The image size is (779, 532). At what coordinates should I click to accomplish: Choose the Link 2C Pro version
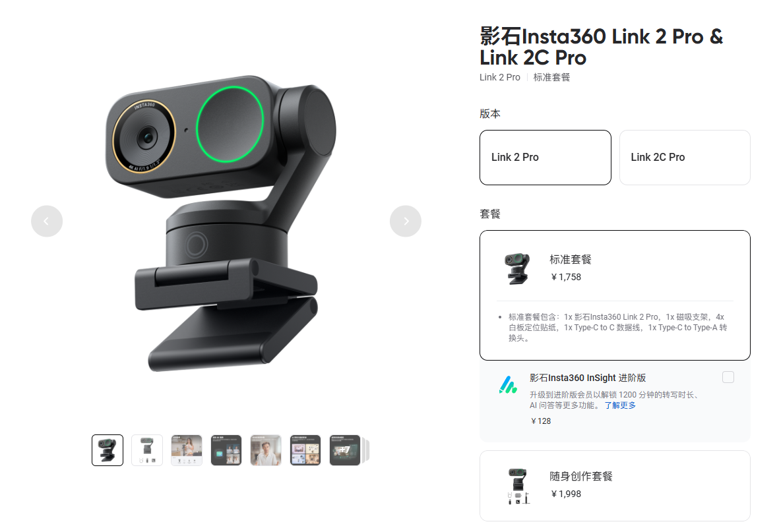click(685, 158)
